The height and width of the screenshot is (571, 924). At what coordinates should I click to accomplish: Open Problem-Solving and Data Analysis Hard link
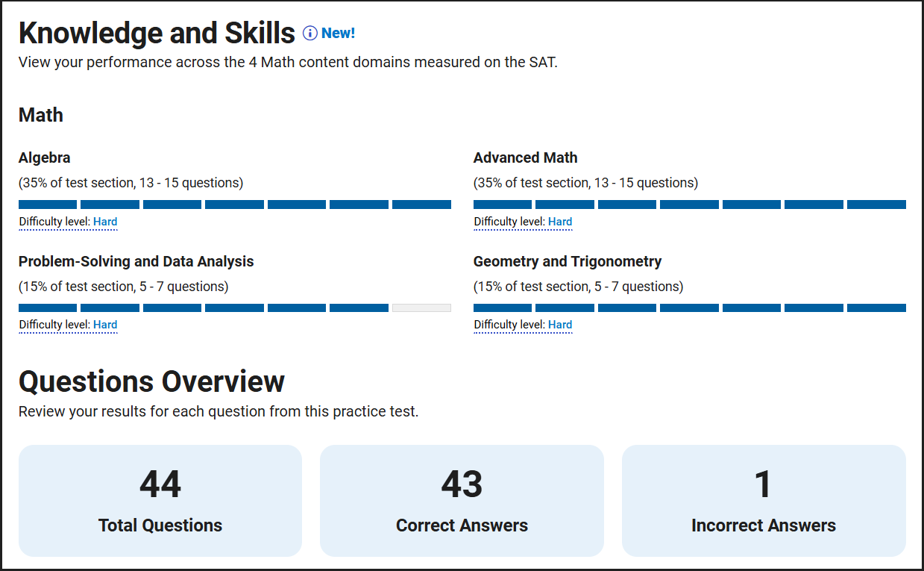coord(105,325)
